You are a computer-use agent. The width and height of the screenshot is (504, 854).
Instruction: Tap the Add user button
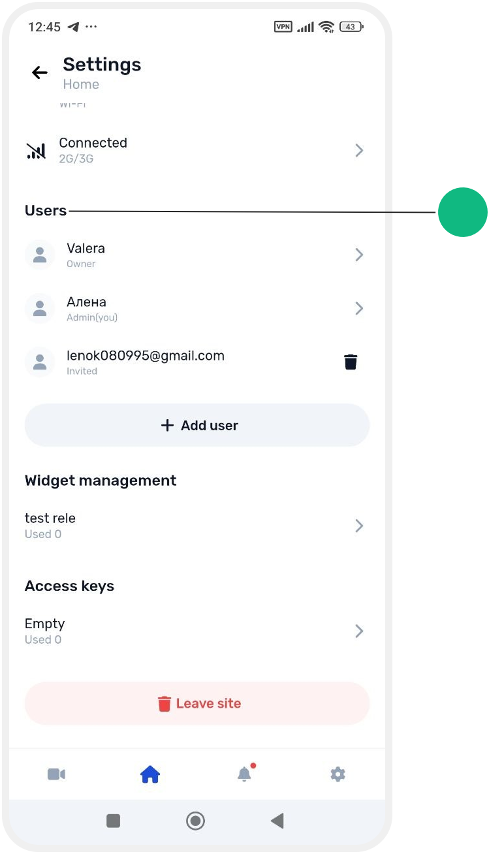coord(197,425)
